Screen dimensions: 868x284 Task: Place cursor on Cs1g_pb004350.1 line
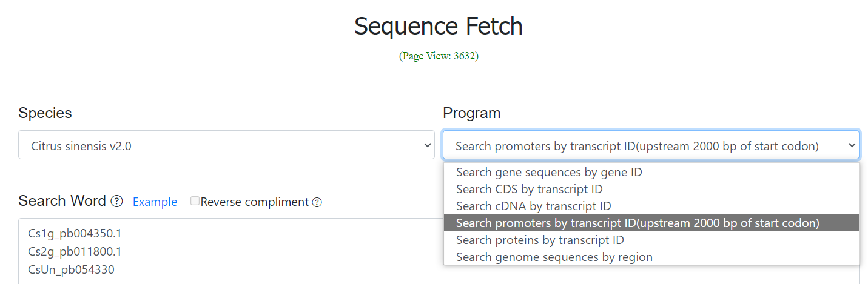click(75, 233)
